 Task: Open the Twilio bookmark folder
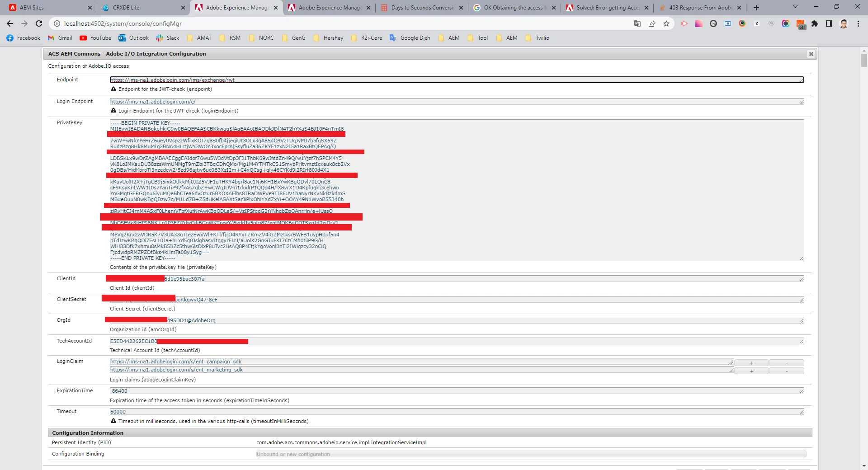538,38
